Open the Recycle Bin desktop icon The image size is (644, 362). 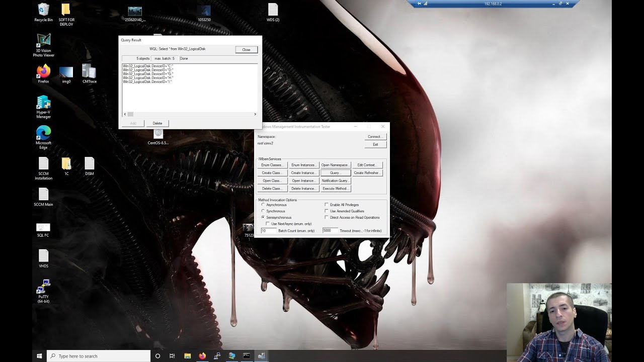click(43, 13)
